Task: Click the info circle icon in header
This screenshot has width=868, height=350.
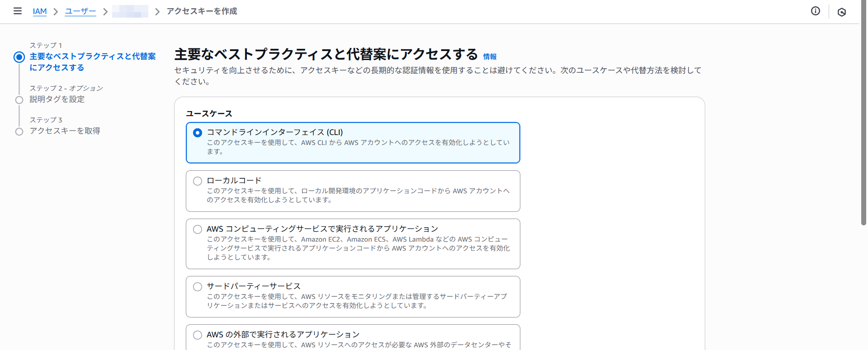Action: (815, 11)
